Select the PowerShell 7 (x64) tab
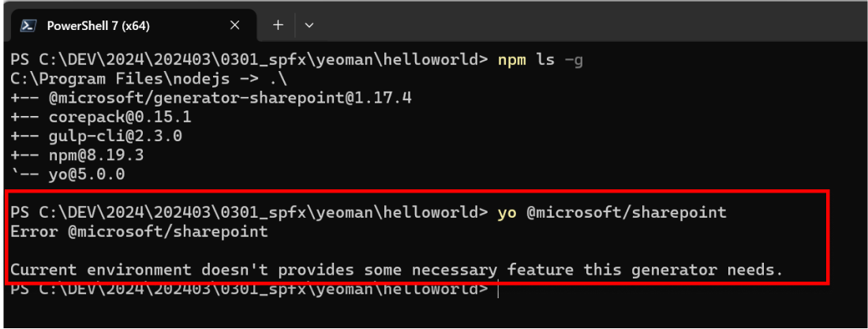Viewport: 868px width, 329px height. [x=133, y=25]
